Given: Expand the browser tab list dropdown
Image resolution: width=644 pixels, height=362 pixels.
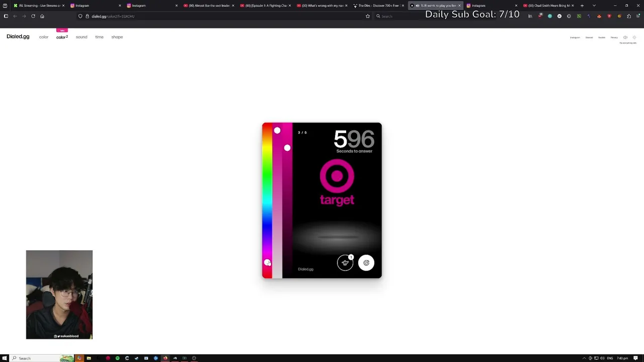Looking at the screenshot, I should click(594, 6).
